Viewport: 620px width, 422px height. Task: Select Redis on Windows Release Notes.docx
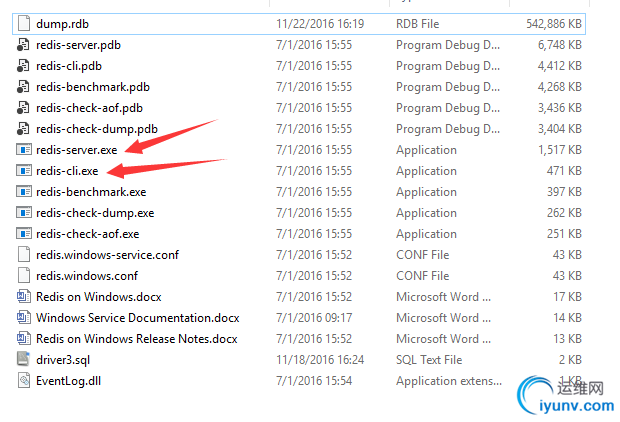pos(137,339)
